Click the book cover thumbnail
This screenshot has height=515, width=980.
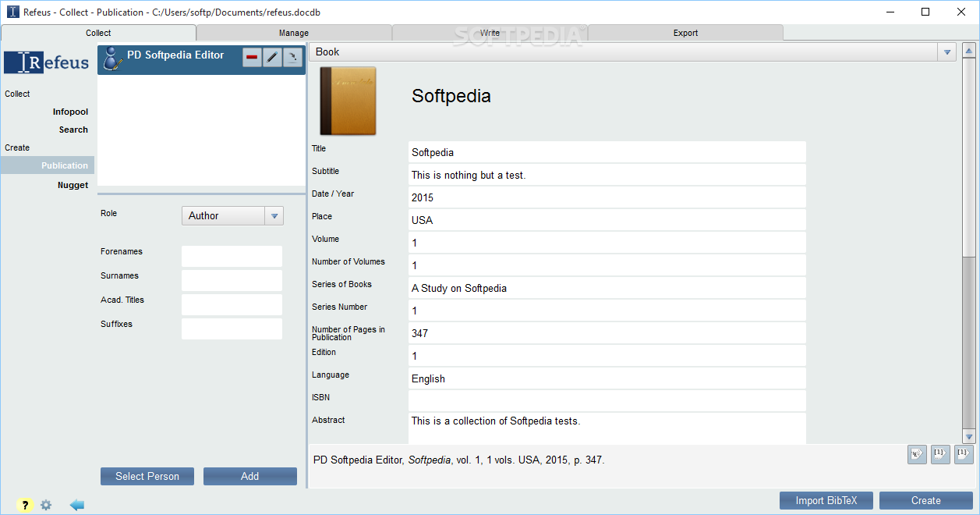348,101
